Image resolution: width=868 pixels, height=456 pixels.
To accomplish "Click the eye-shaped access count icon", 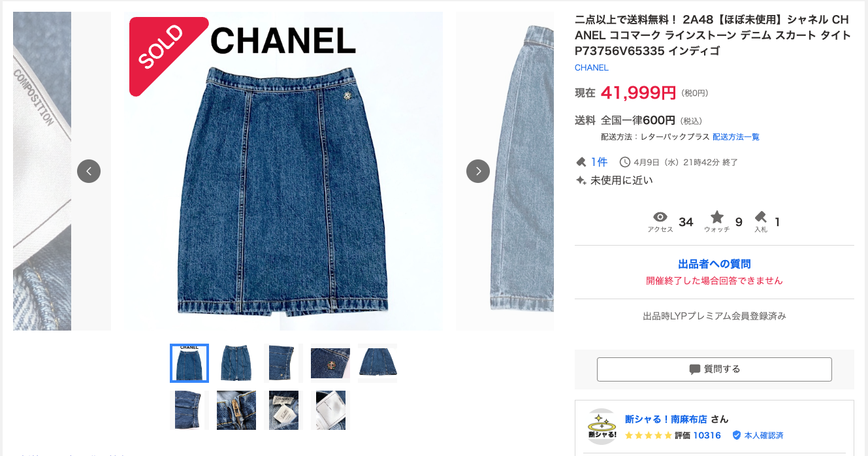I will 660,217.
